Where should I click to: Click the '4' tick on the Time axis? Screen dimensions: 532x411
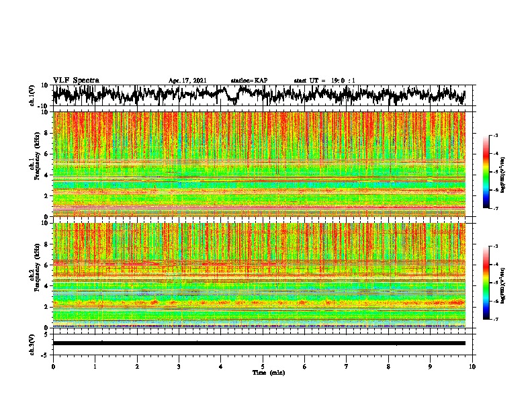221,367
